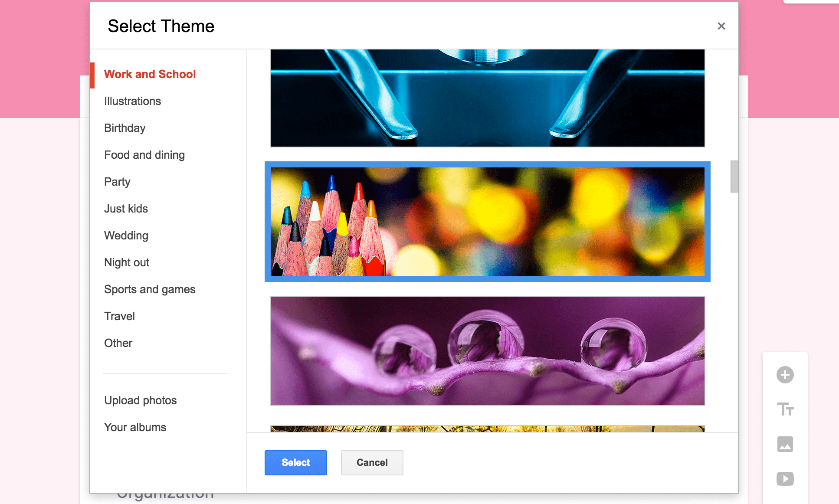
Task: Pick the colored pencils theme image
Action: click(x=487, y=222)
